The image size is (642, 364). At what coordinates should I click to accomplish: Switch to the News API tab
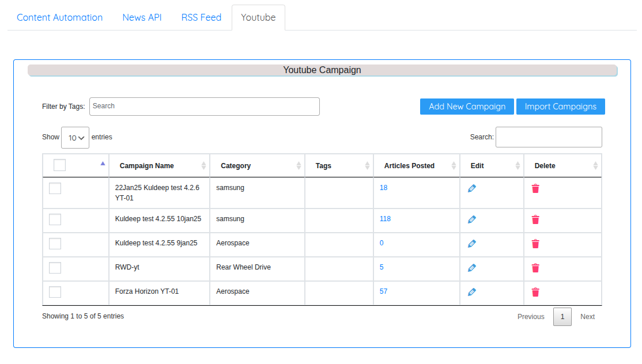tap(142, 17)
